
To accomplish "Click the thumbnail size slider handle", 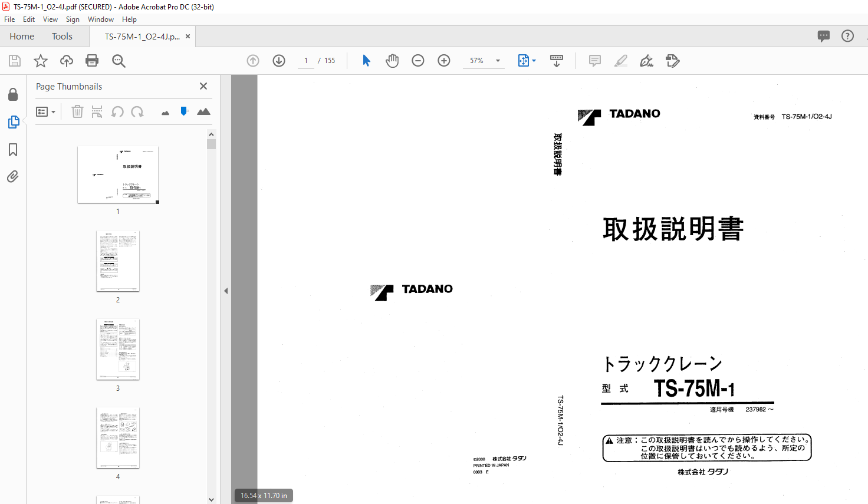I will (x=184, y=111).
